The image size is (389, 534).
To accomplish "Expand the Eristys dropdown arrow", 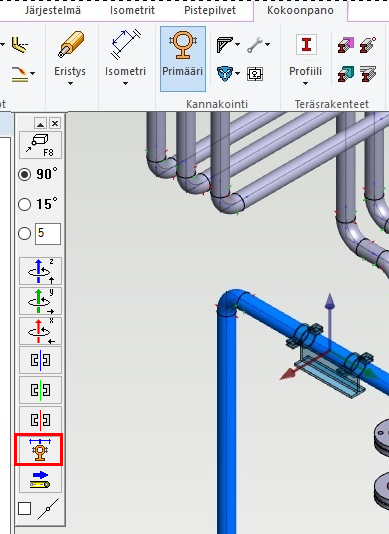I will pyautogui.click(x=70, y=83).
